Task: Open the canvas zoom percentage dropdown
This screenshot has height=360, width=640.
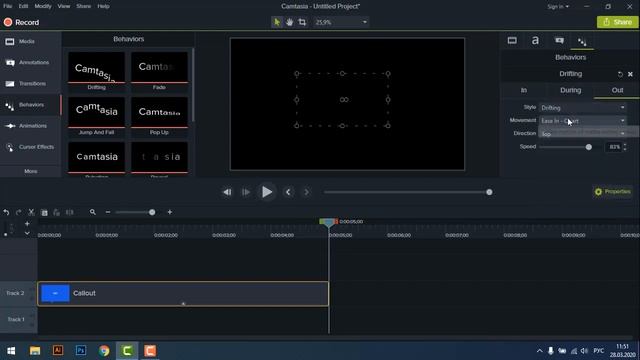Action: click(341, 22)
